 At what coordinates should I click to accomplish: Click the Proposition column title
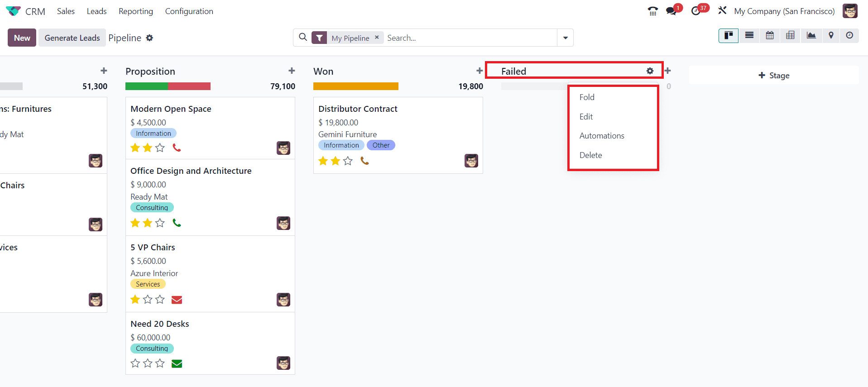tap(150, 71)
